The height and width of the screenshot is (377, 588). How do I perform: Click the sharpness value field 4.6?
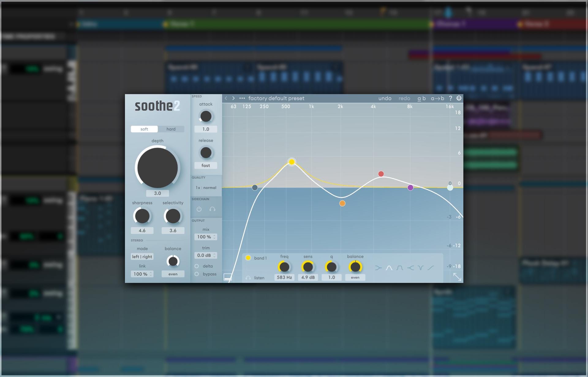click(142, 230)
